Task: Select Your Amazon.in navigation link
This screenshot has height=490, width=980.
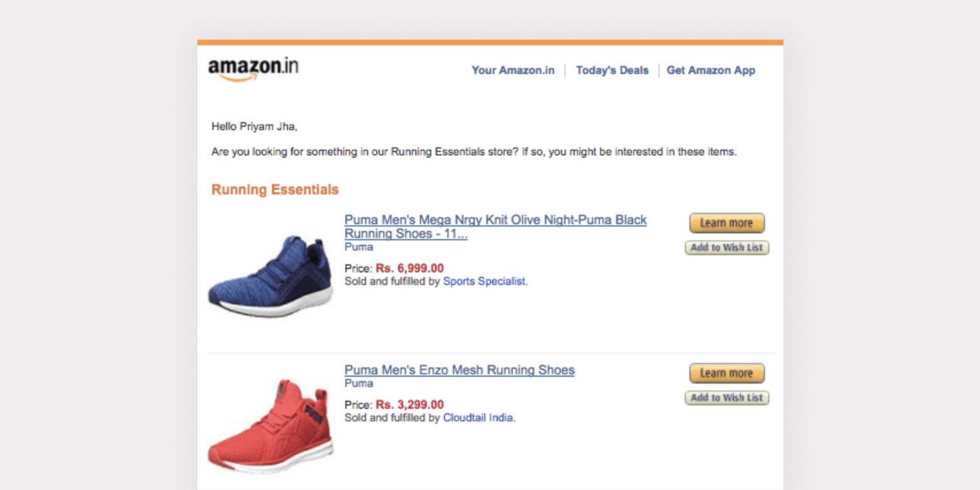Action: click(x=513, y=70)
